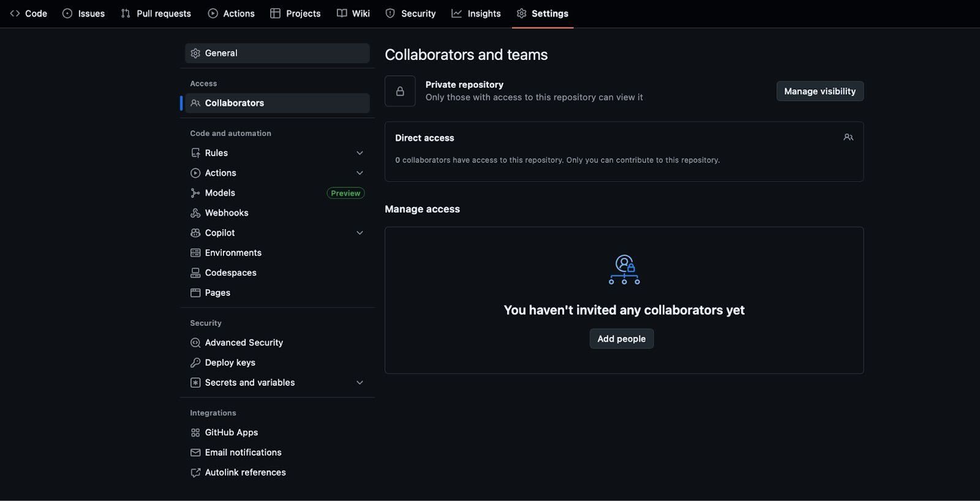Open the Insights tab
980x501 pixels.
(x=477, y=13)
